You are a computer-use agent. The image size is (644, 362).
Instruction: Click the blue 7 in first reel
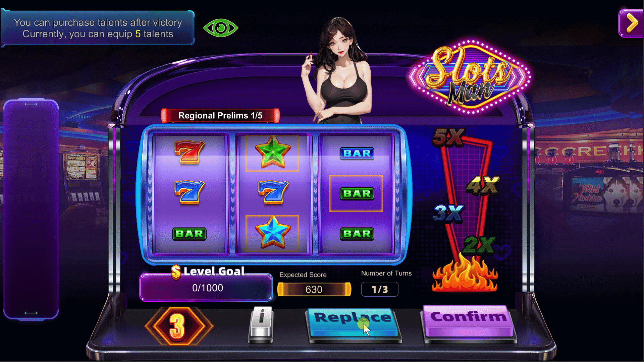click(x=190, y=192)
